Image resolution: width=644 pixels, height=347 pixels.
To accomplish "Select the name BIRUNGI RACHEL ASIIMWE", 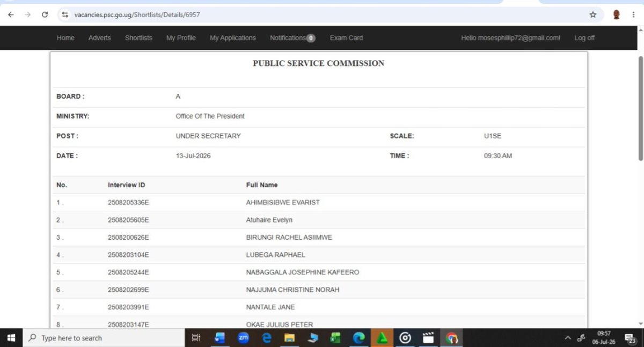I will click(x=289, y=238).
